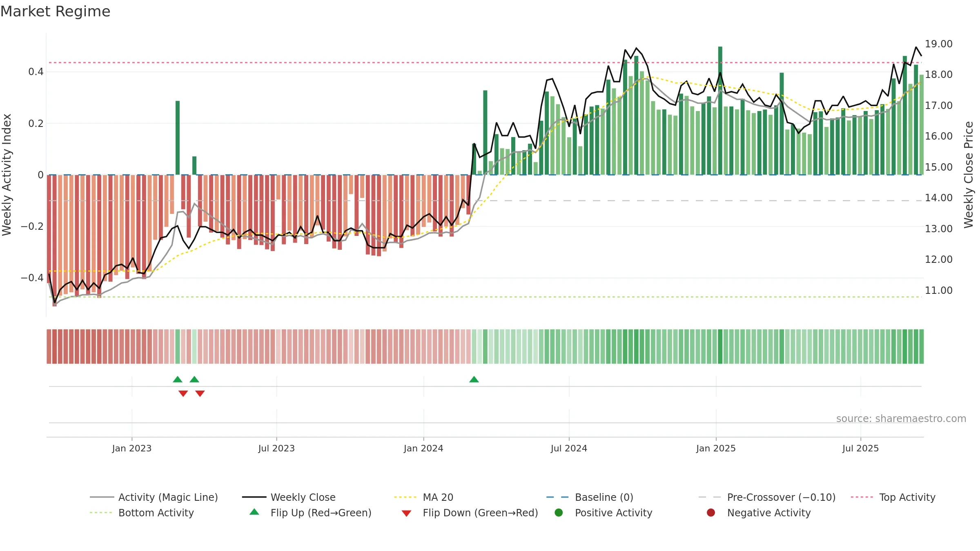Toggle Pre-Crossover (−0.10) legend item
The image size is (980, 551).
[x=767, y=497]
